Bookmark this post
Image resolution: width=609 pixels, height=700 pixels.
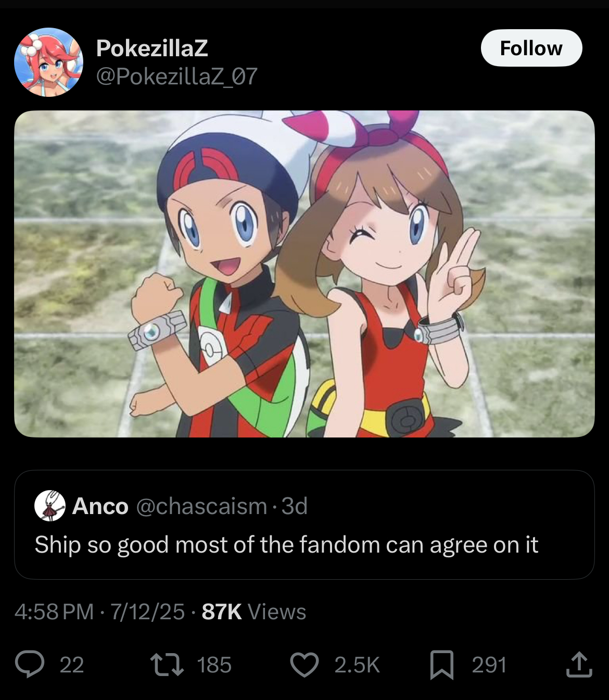[441, 666]
